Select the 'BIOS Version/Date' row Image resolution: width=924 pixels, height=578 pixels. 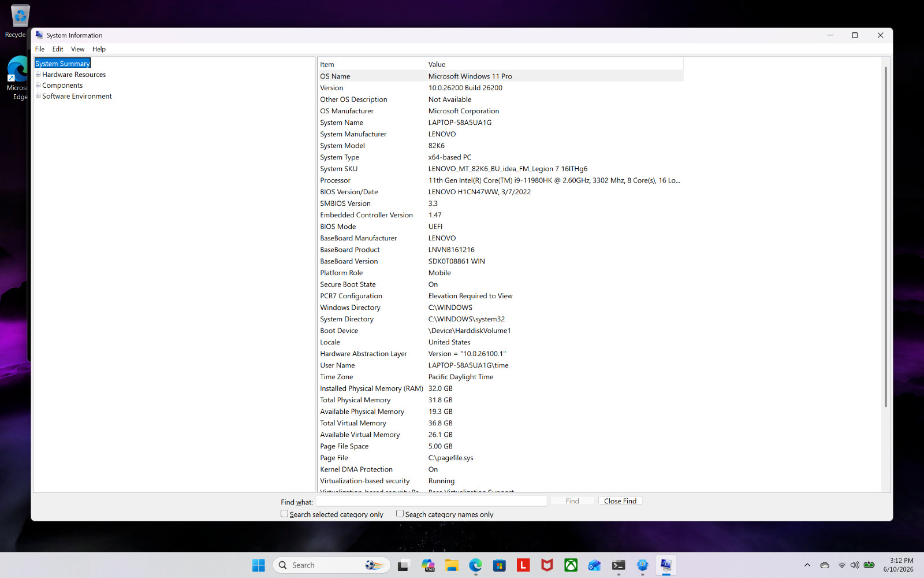[500, 192]
